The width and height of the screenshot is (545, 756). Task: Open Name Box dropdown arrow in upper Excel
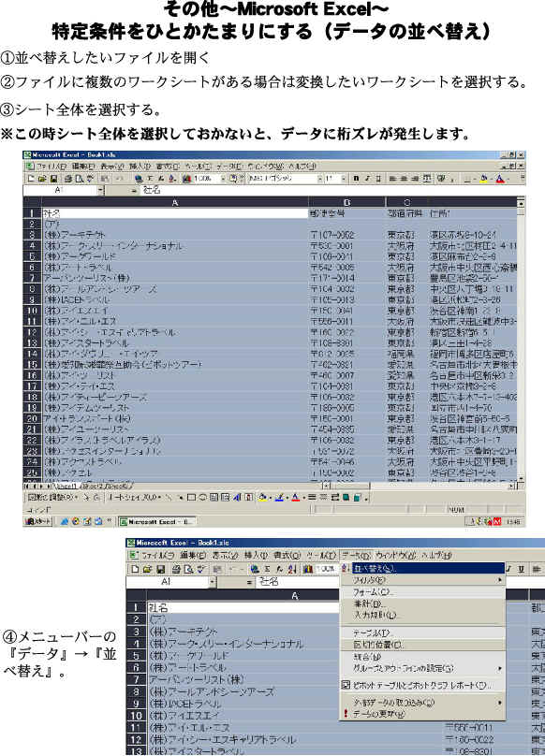click(x=101, y=190)
